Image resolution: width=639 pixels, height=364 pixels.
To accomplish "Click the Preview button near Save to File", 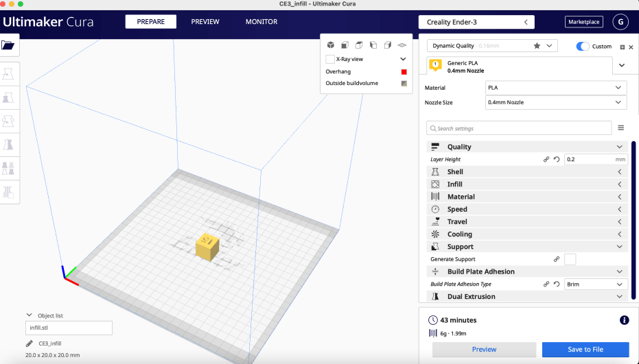I will tap(484, 350).
